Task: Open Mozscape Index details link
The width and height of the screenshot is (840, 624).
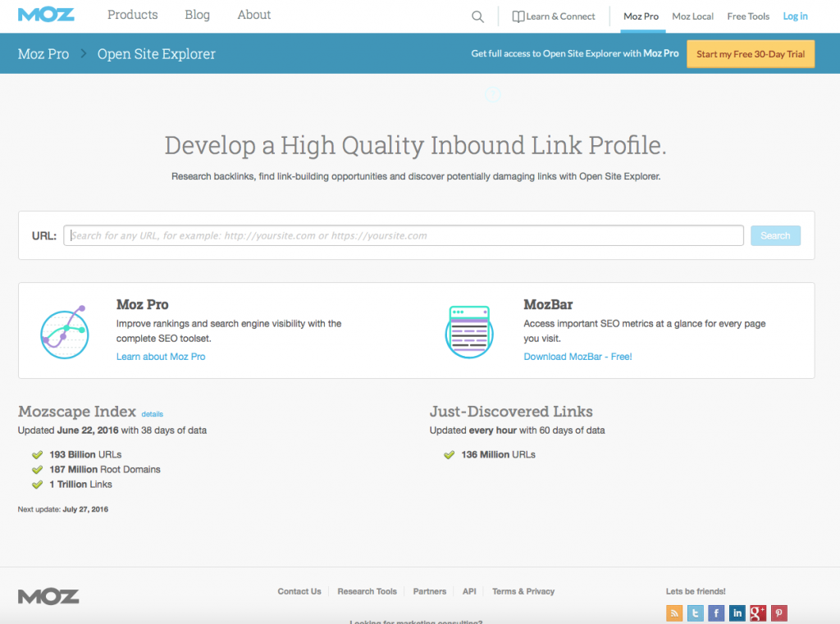Action: 152,414
